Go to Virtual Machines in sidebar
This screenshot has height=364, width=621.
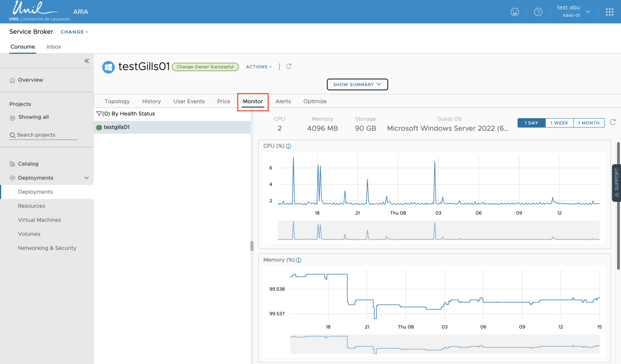[x=40, y=220]
